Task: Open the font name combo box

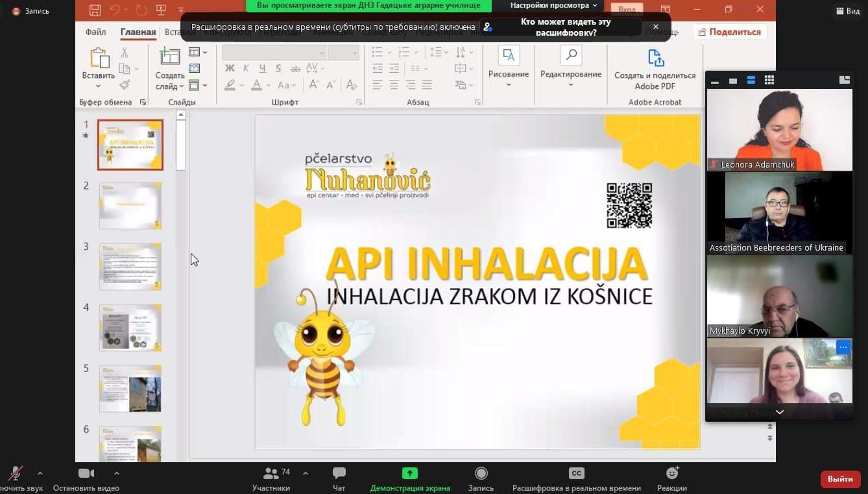Action: tap(274, 53)
